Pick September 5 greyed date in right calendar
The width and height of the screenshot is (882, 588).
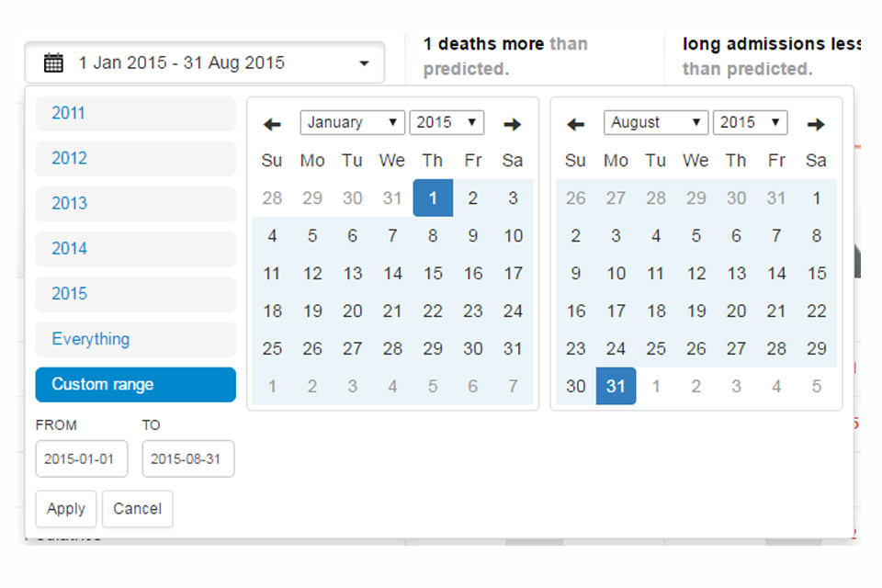point(817,387)
